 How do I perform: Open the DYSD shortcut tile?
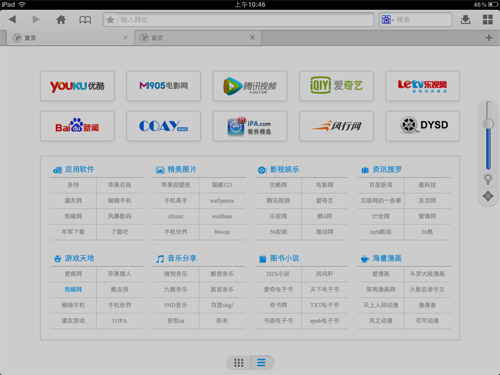pyautogui.click(x=422, y=126)
